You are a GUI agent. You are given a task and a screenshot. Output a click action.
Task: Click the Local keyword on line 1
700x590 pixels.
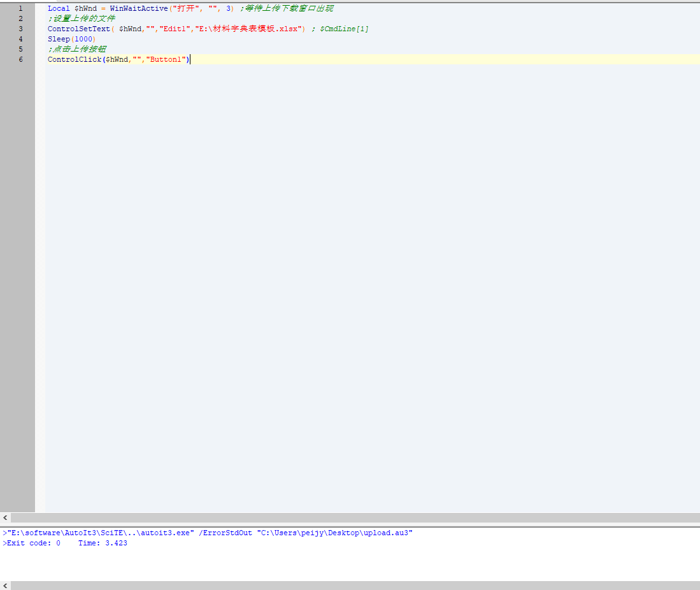pos(59,8)
